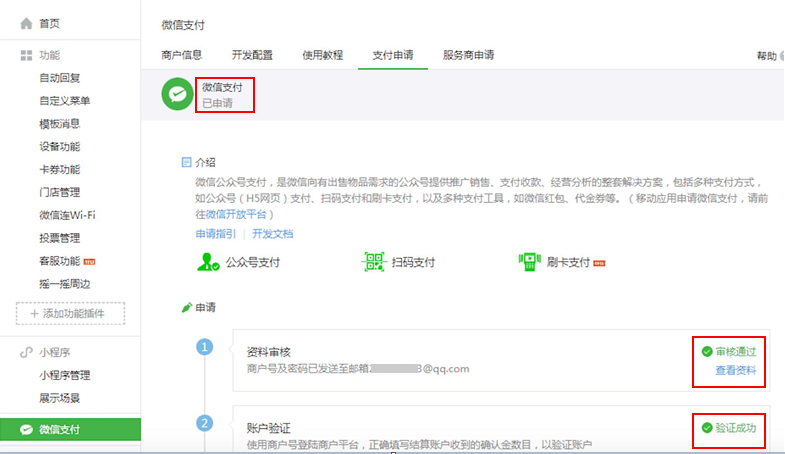Click the 验证成功 status text
Screen dimensions: 785x454
click(735, 428)
